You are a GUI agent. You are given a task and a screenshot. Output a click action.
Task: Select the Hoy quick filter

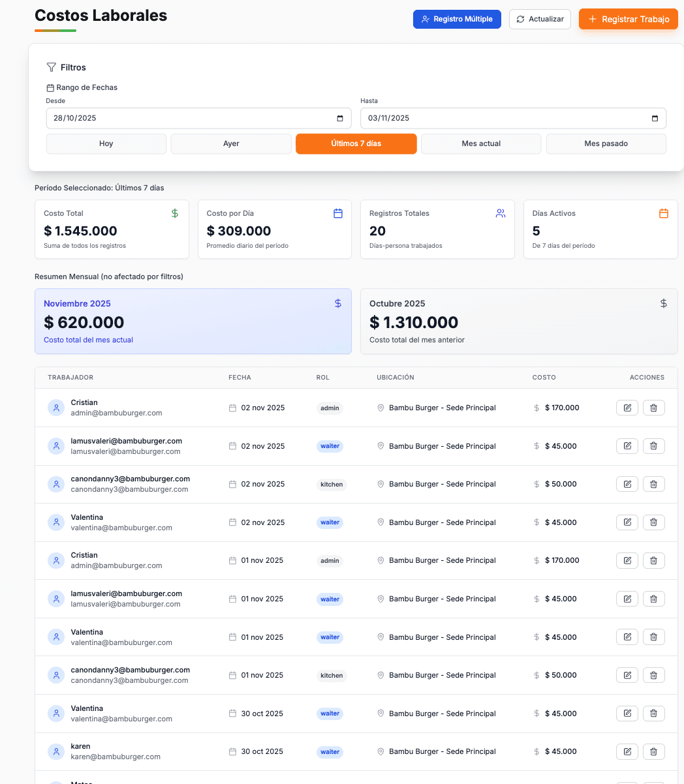point(106,143)
